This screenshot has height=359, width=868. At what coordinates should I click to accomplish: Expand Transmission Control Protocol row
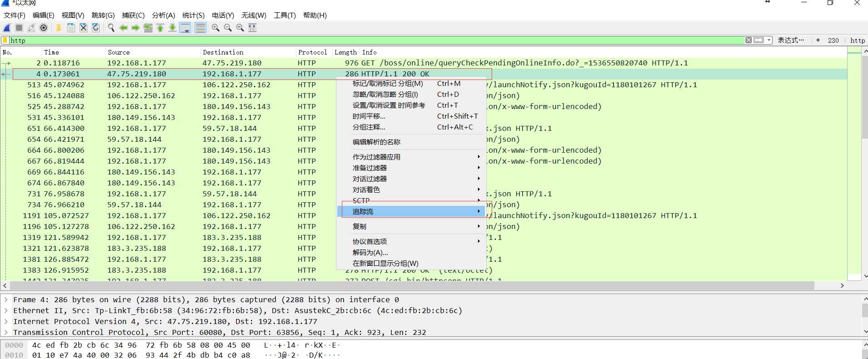tap(6, 332)
